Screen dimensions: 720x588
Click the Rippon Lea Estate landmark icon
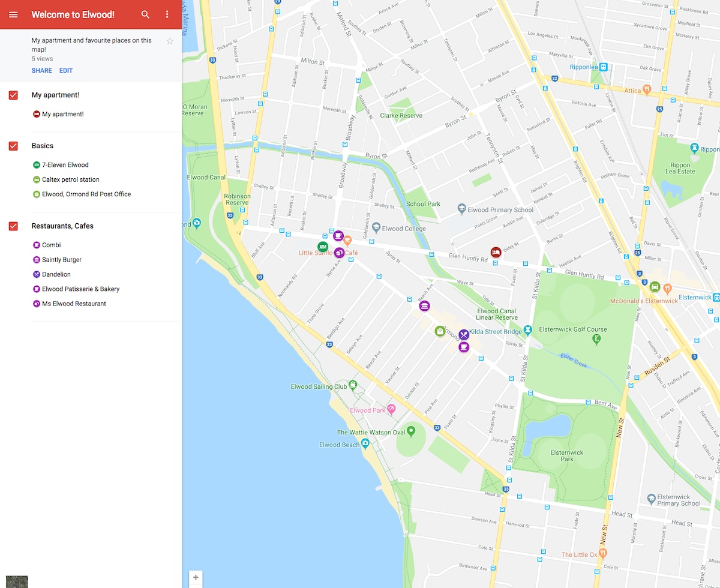point(694,148)
